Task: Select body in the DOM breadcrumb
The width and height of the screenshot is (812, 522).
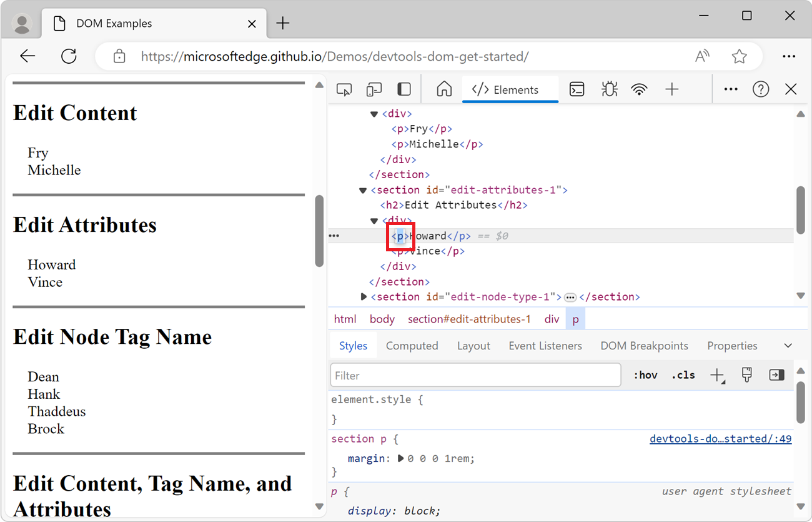Action: pos(382,319)
